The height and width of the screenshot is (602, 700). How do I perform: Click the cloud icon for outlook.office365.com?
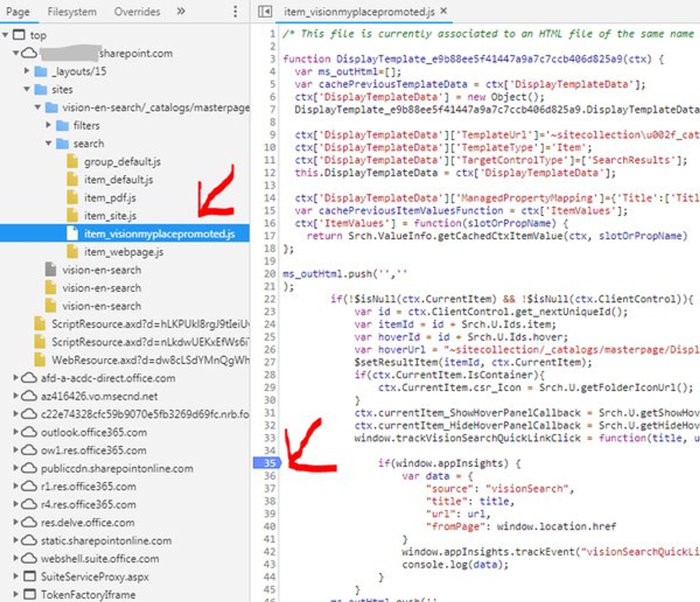pos(29,432)
